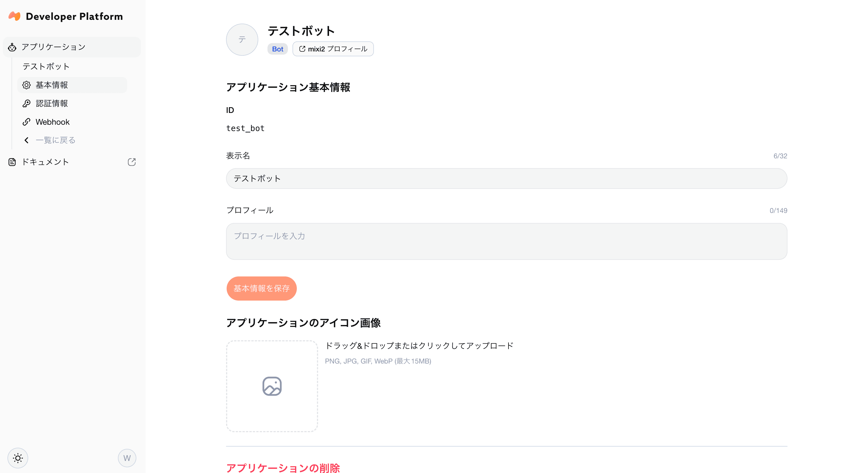Viewport: 868px width, 473px height.
Task: Click the document icon beside ドキュメント
Action: point(12,162)
